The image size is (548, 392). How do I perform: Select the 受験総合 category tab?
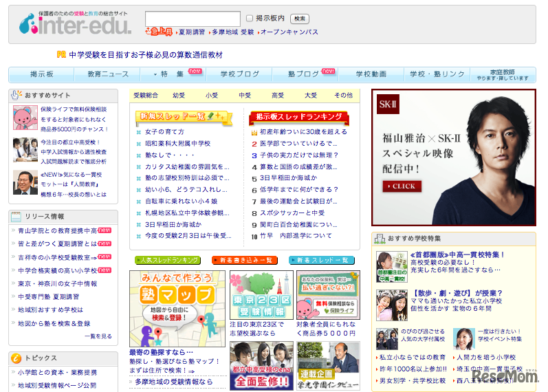point(146,96)
